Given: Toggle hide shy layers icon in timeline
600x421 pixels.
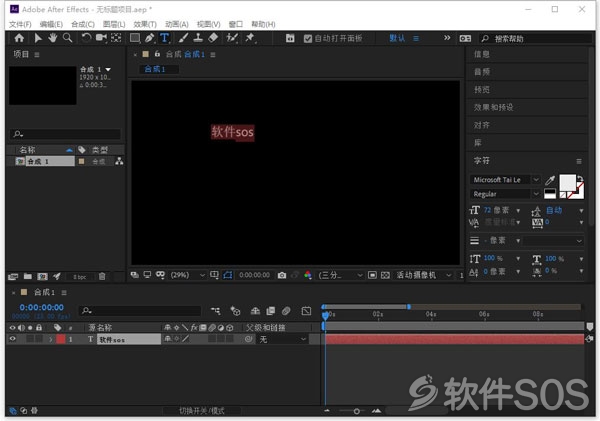Looking at the screenshot, I should [255, 311].
